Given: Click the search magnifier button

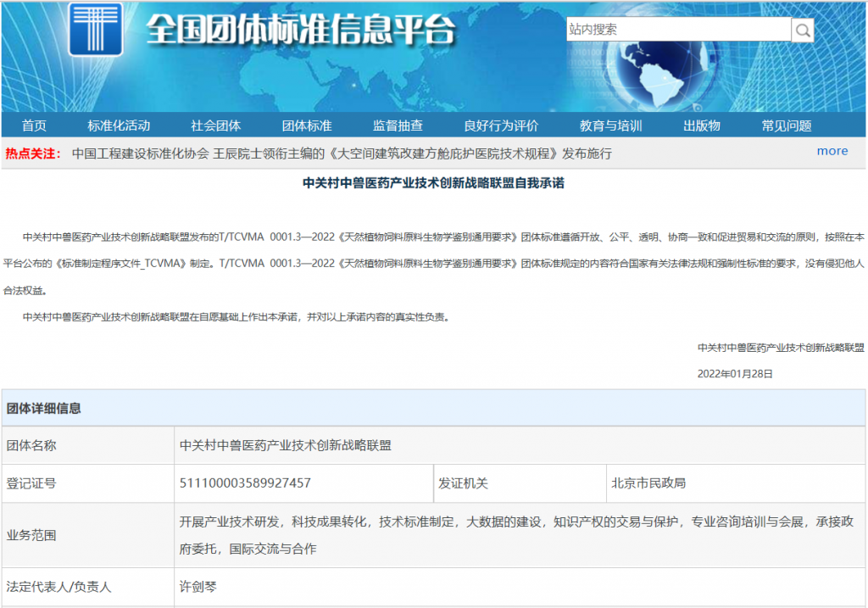Looking at the screenshot, I should pyautogui.click(x=803, y=30).
